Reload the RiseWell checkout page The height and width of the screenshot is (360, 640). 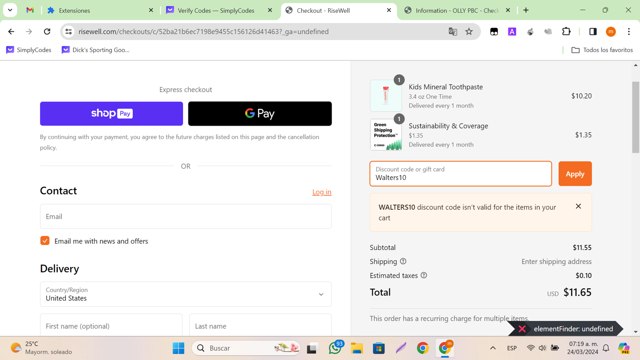pyautogui.click(x=47, y=31)
